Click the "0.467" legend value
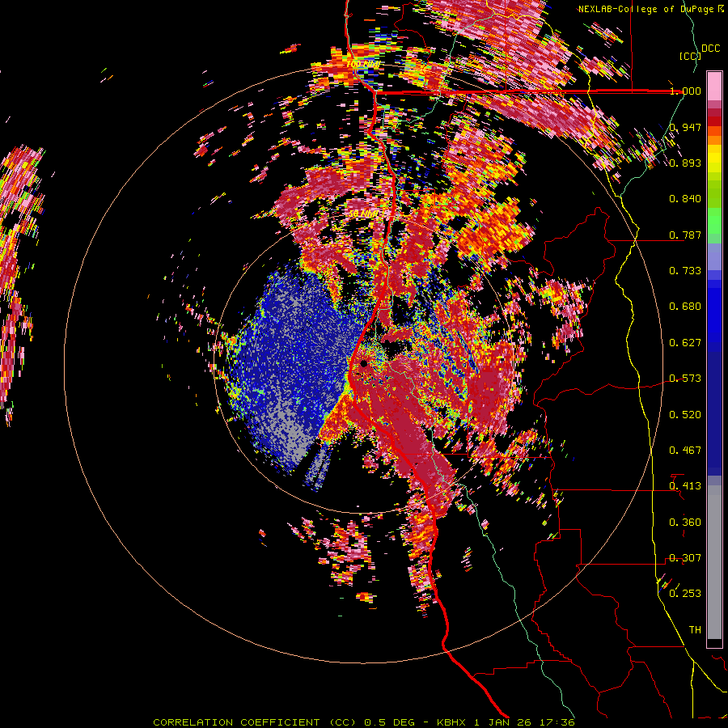 (x=685, y=450)
